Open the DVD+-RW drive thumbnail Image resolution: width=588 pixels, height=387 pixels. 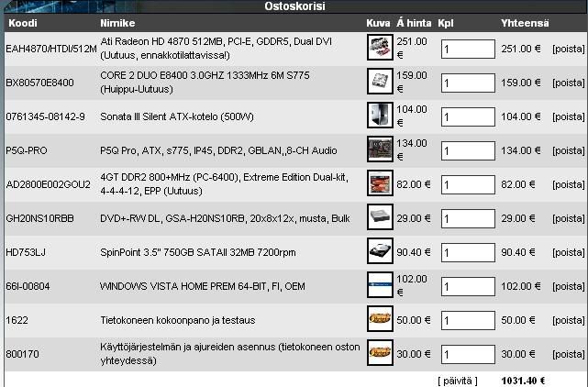[380, 216]
